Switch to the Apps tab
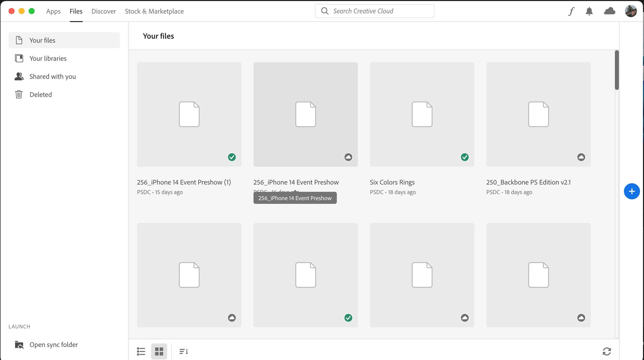Viewport: 644px width, 360px height. pos(53,11)
